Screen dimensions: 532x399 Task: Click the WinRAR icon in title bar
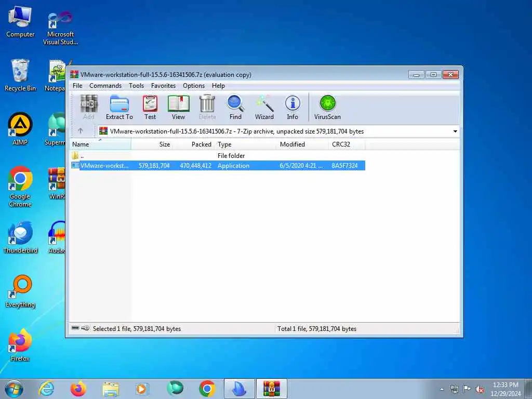pos(74,74)
